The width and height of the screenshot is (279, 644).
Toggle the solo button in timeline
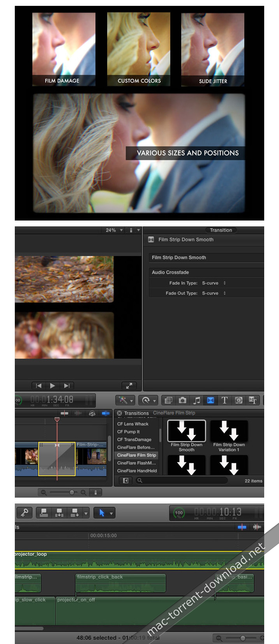[92, 413]
